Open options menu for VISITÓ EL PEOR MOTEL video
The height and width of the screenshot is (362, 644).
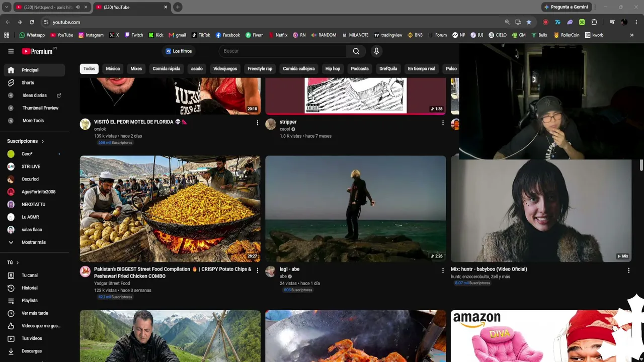pyautogui.click(x=257, y=123)
